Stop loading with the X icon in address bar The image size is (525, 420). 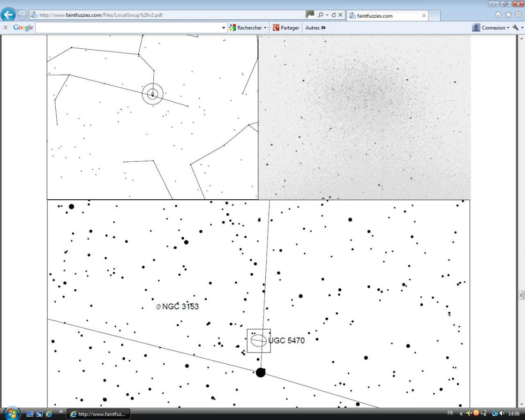point(340,15)
